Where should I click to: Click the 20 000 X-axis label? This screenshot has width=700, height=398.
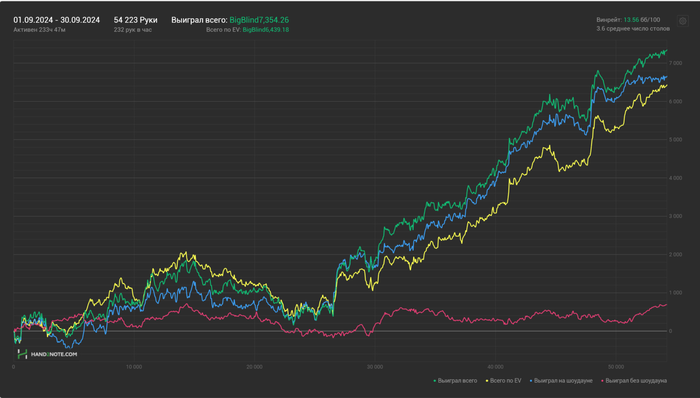tap(254, 367)
